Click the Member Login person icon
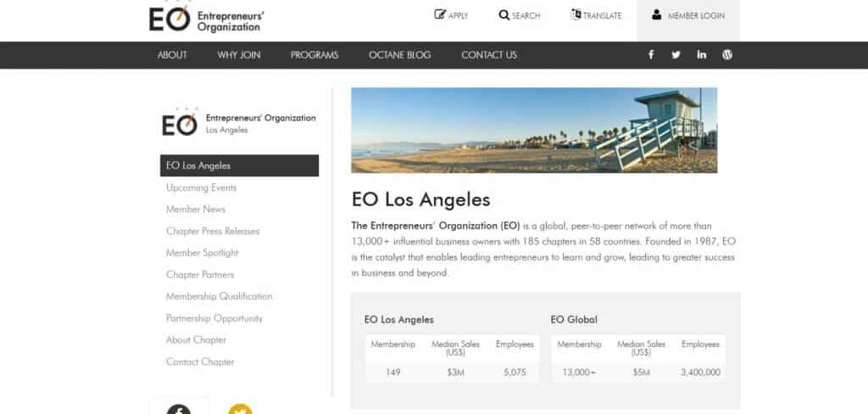Image resolution: width=868 pixels, height=414 pixels. coord(657,15)
